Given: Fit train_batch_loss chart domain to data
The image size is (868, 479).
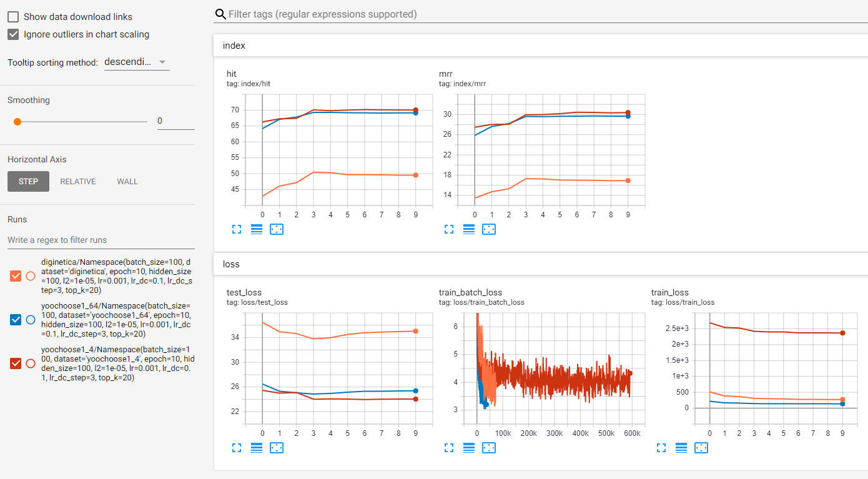Looking at the screenshot, I should tap(489, 448).
